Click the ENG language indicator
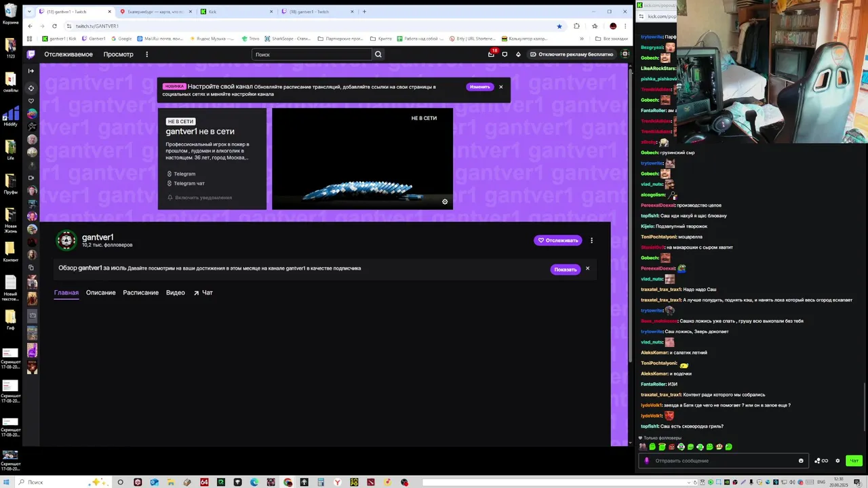 pyautogui.click(x=821, y=482)
